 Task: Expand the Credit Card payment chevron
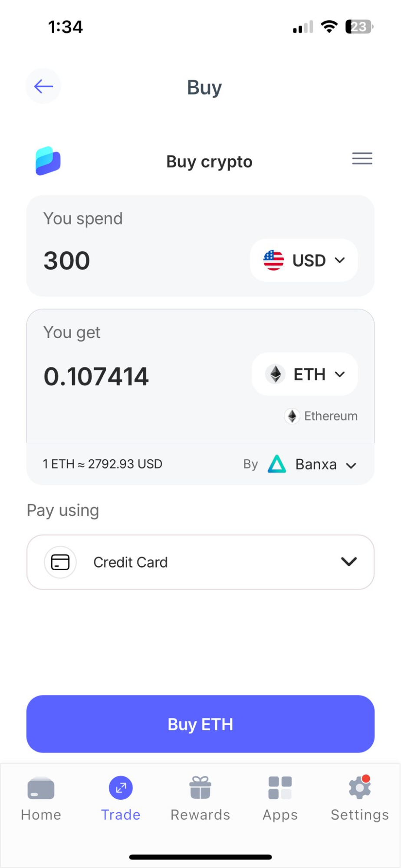(x=349, y=561)
